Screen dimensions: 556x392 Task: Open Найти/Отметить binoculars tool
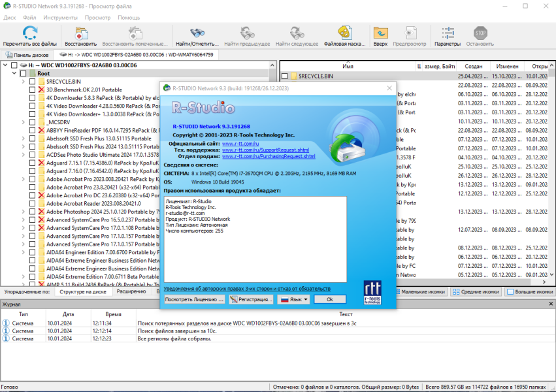tap(197, 33)
